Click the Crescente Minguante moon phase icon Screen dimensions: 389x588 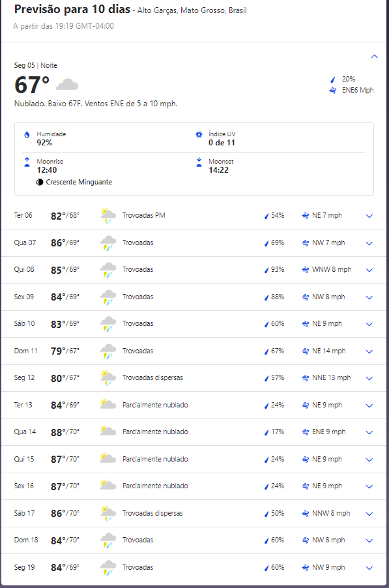click(40, 183)
